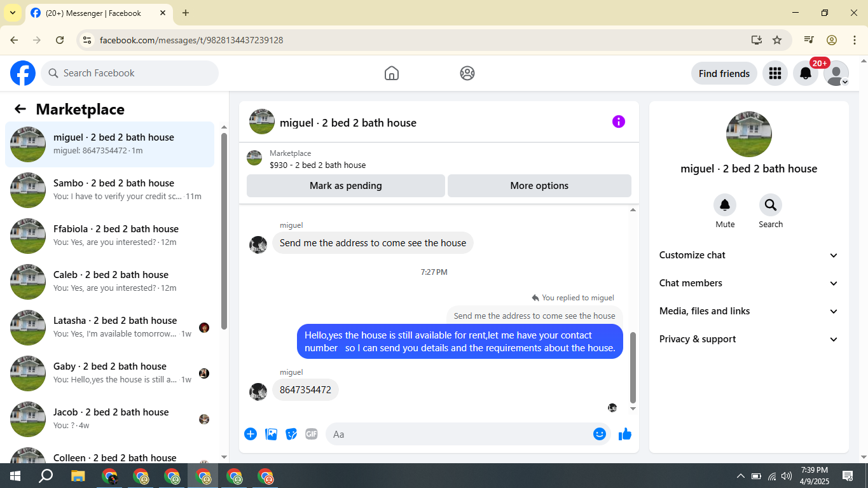This screenshot has width=868, height=488.
Task: Open the miguel conversation in the list
Action: (110, 144)
